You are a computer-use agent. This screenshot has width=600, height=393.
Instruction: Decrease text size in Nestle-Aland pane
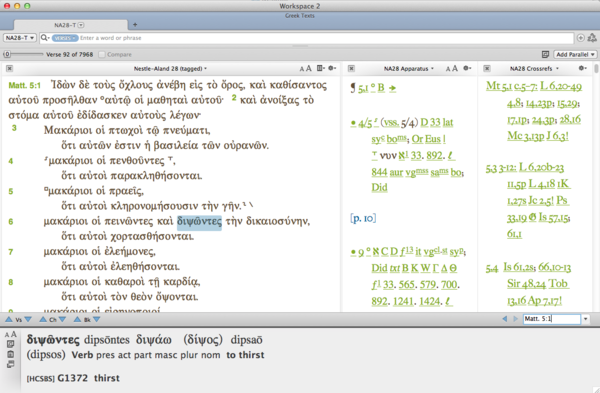[302, 69]
